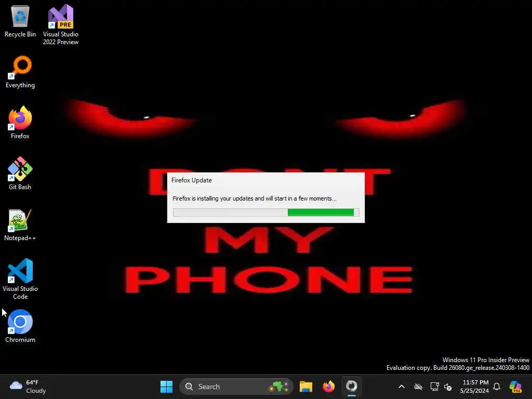Screen dimensions: 532x399
Task: Open the Everything search shortcut
Action: (x=20, y=72)
